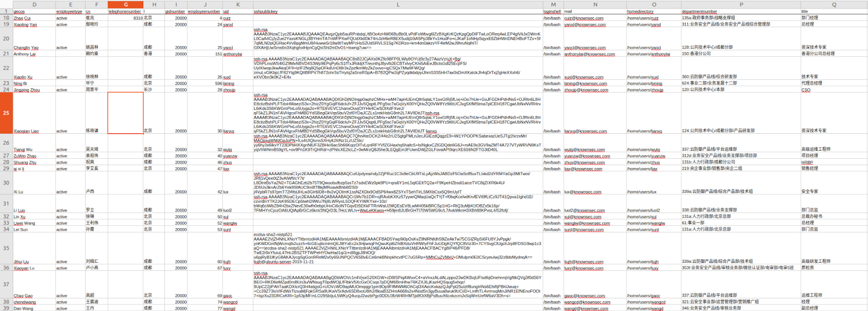This screenshot has width=868, height=311.
Task: Select the 'Anthony Lai' name cell
Action: tap(24, 54)
